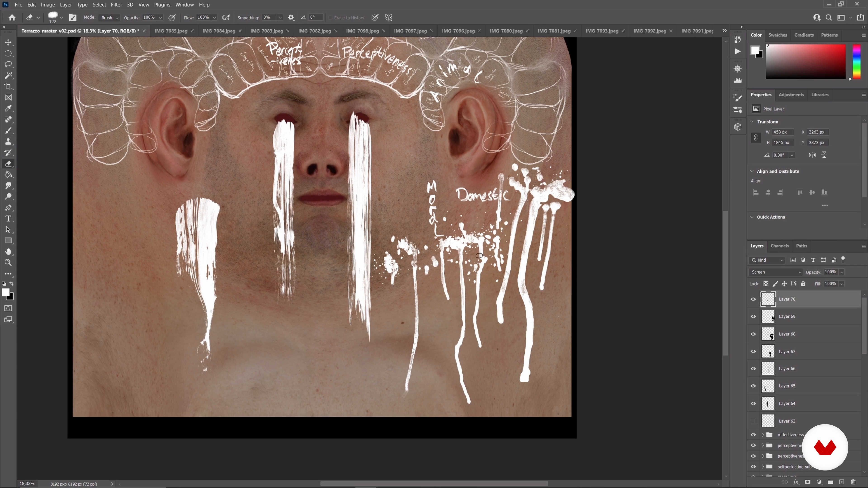
Task: Select the Eyedropper tool
Action: (x=8, y=108)
